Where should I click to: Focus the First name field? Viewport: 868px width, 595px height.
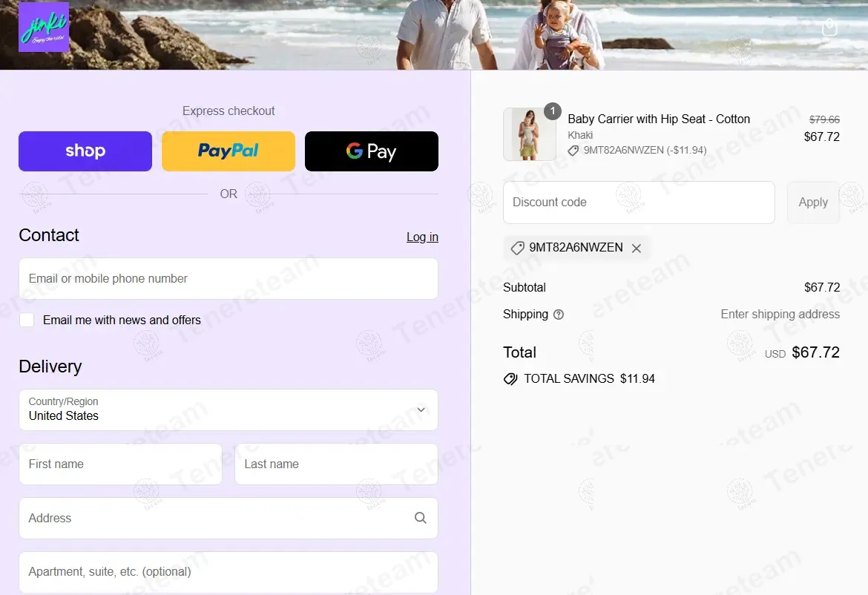121,464
